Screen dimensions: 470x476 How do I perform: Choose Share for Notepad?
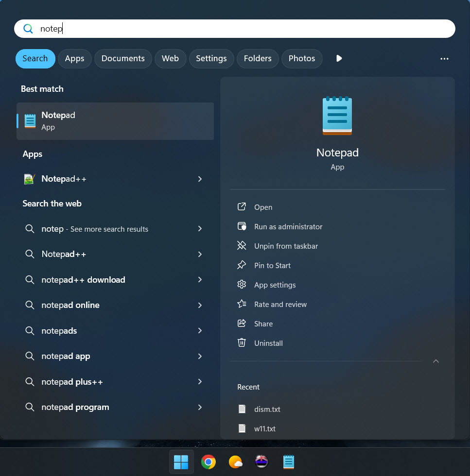[x=263, y=324]
